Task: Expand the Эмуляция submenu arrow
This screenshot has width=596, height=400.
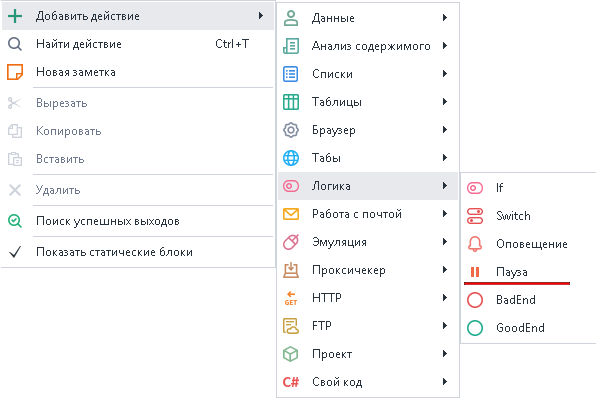Action: pos(445,241)
